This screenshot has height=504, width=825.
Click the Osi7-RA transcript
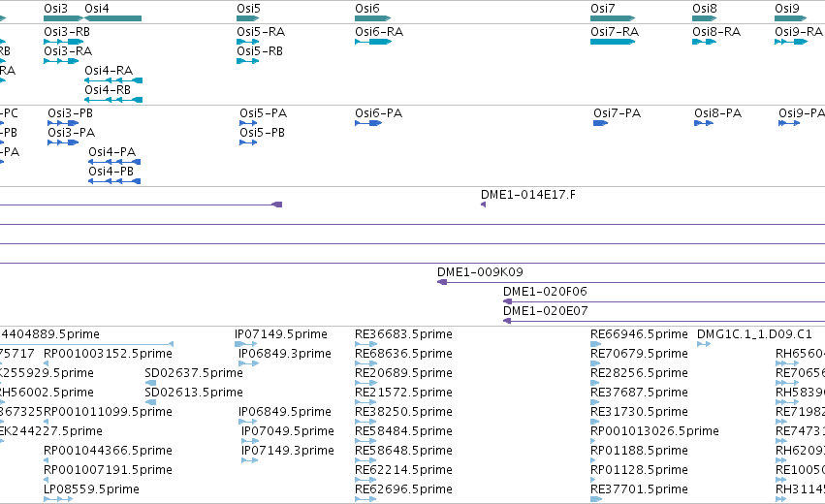click(x=613, y=42)
